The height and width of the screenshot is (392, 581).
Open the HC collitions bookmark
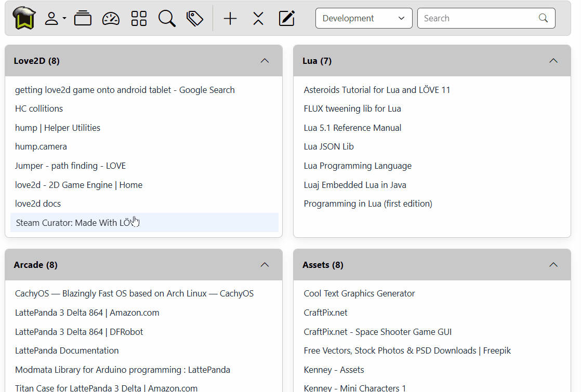click(x=39, y=109)
